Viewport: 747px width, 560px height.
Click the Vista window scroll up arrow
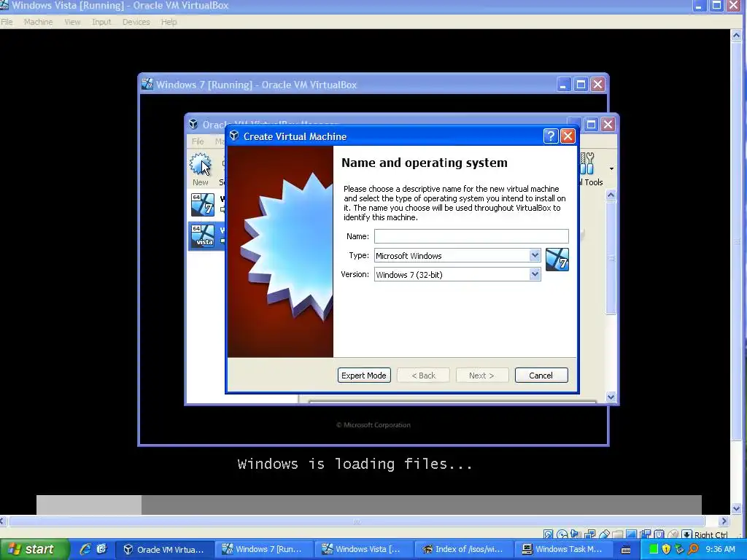click(737, 36)
